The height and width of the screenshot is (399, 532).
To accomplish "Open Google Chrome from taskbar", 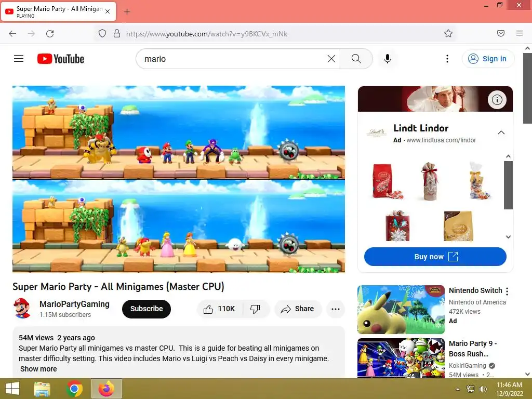I will click(x=74, y=389).
